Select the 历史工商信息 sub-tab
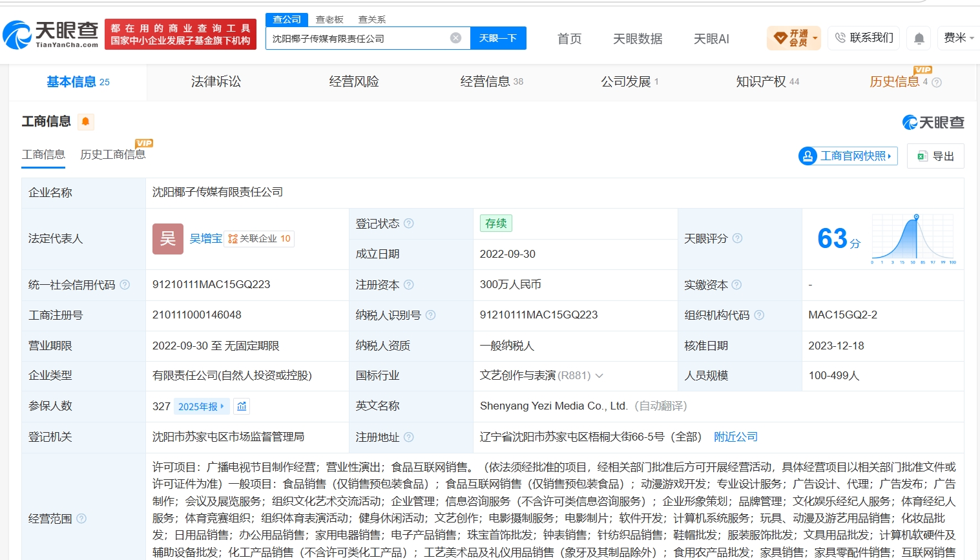 [x=113, y=154]
